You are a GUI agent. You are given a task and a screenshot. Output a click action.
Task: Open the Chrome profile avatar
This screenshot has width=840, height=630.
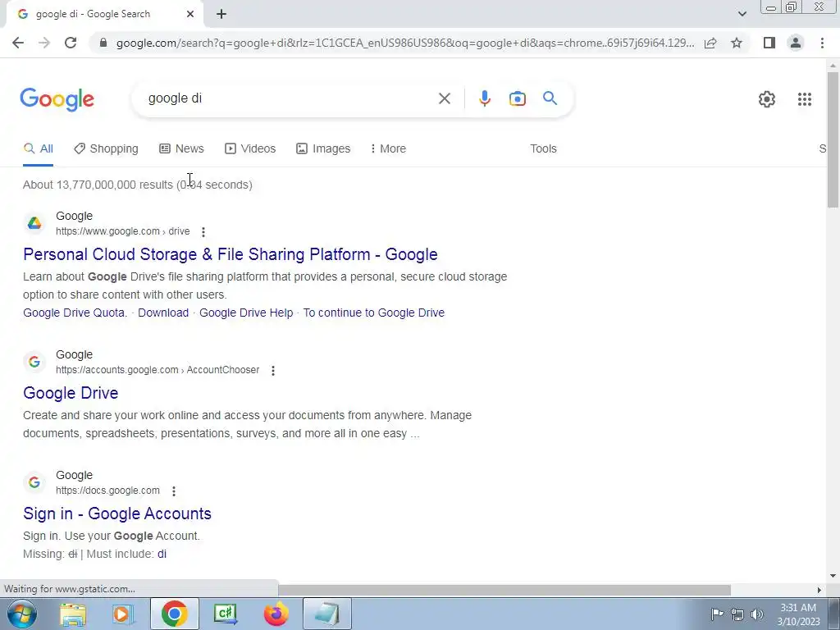point(796,43)
